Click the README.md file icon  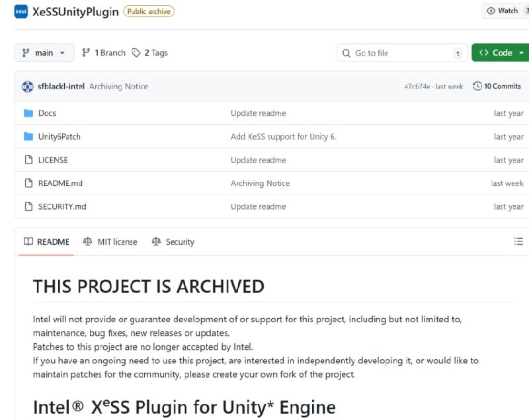pyautogui.click(x=28, y=183)
